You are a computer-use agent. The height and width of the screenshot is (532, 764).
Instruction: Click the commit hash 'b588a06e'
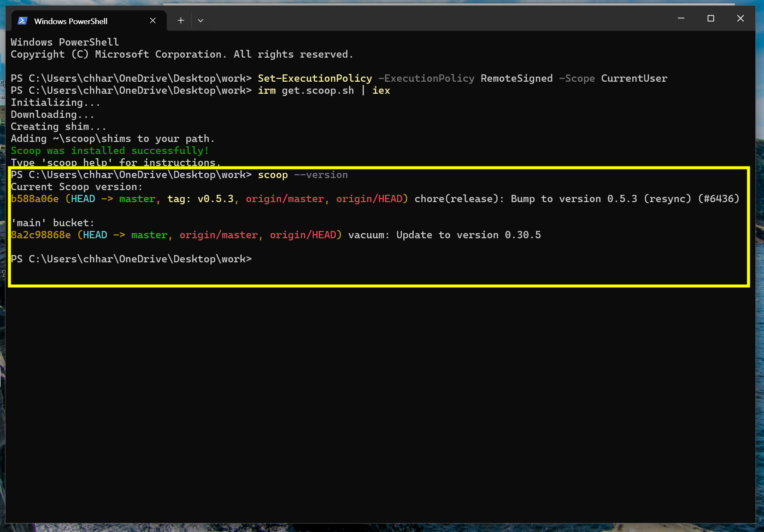pos(35,199)
